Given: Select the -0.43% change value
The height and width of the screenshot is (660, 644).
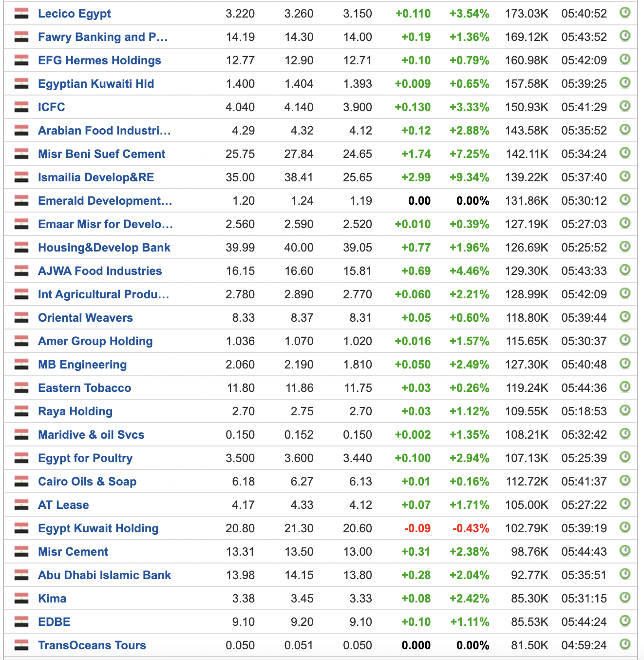Looking at the screenshot, I should [471, 528].
